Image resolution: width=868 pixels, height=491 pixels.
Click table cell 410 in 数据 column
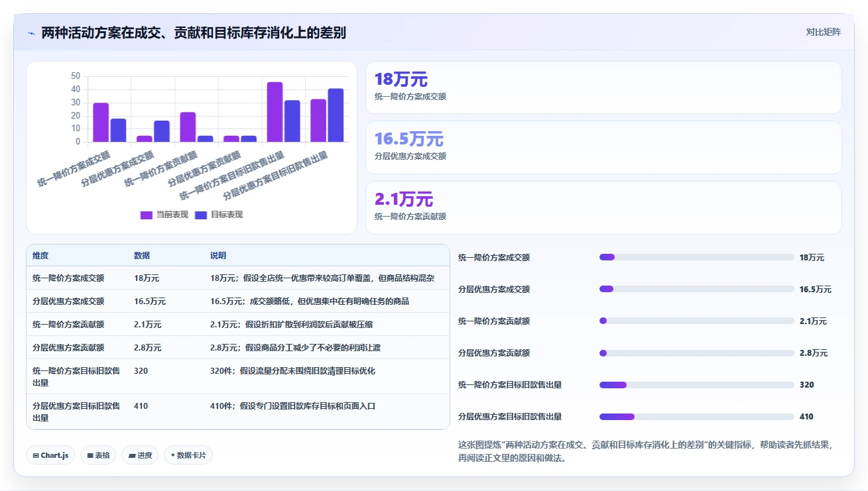pyautogui.click(x=141, y=406)
